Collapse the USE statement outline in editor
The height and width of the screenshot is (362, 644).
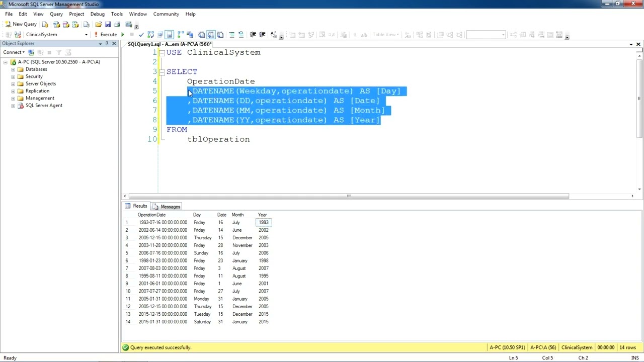click(162, 53)
